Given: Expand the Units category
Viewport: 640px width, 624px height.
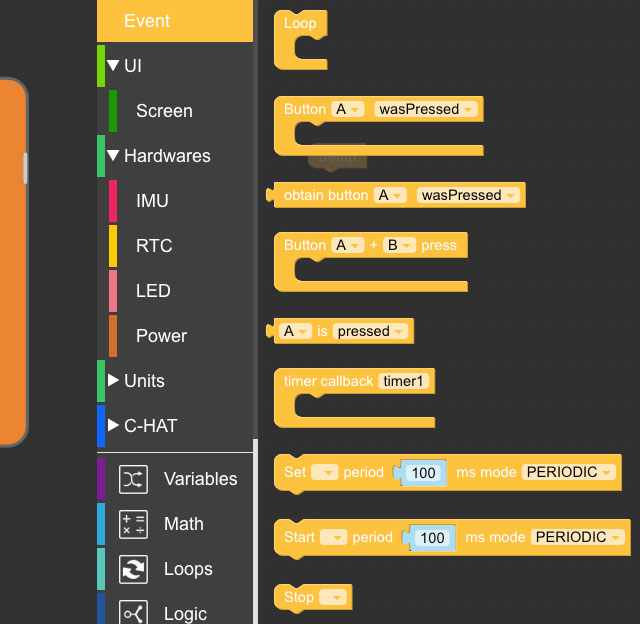Looking at the screenshot, I should pyautogui.click(x=113, y=381).
